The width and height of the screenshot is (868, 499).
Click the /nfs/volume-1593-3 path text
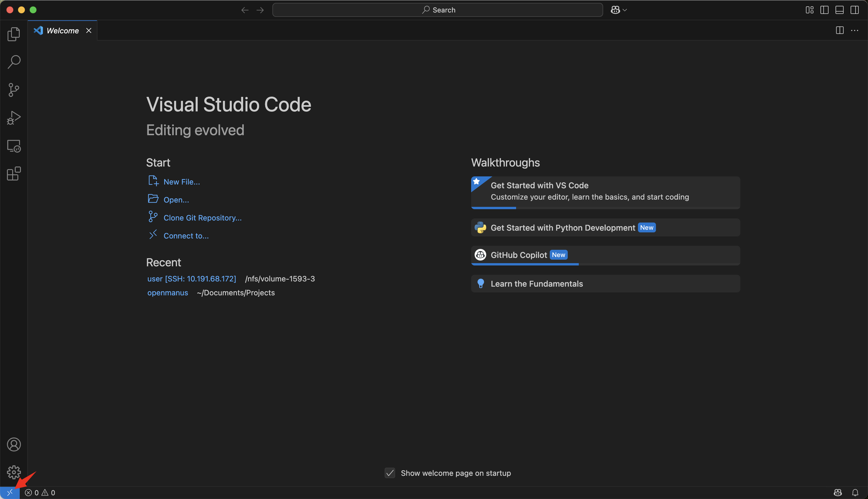tap(280, 279)
